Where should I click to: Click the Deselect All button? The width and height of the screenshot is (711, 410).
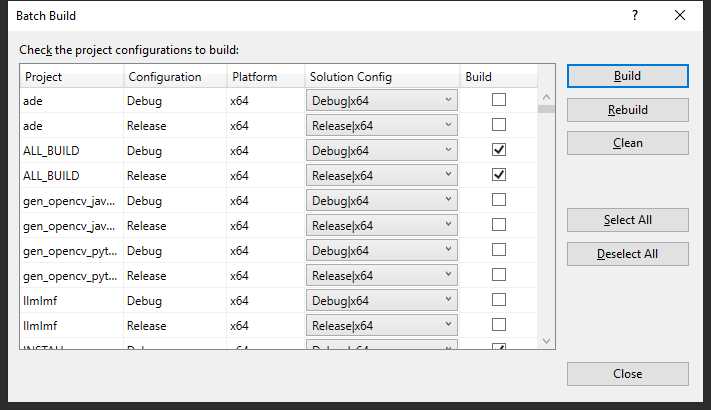[628, 254]
